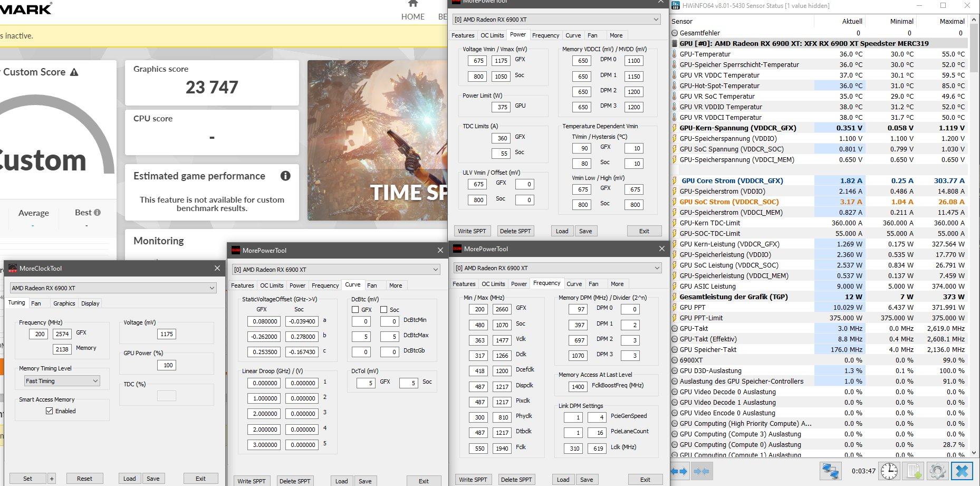Click the blue X close sensors icon

click(x=962, y=471)
